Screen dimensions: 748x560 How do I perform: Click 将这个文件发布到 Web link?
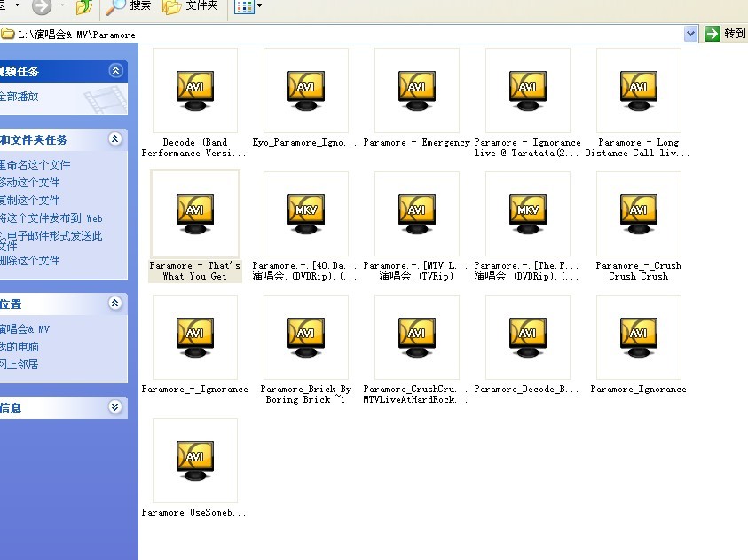click(x=51, y=218)
